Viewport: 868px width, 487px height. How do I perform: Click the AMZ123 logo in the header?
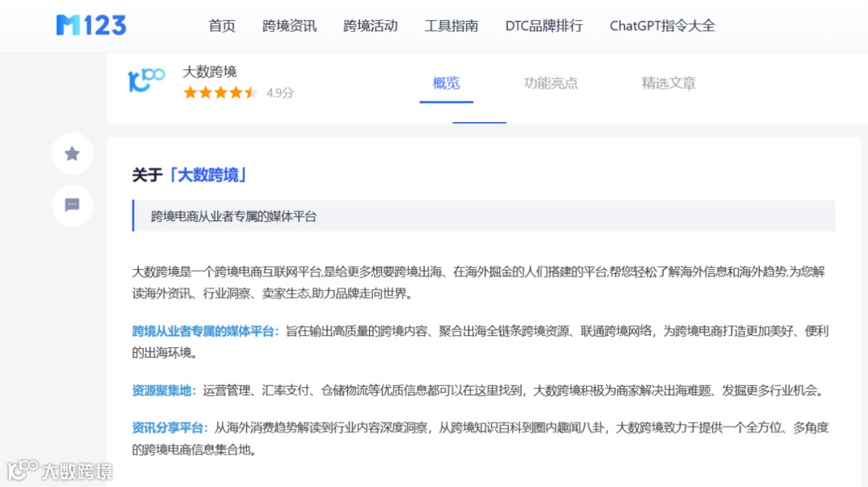tap(92, 26)
